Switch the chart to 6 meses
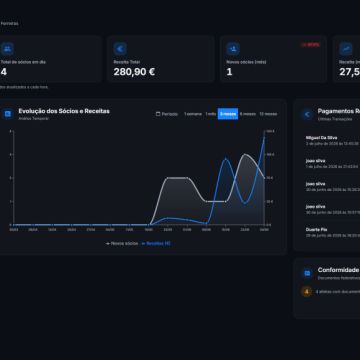The width and height of the screenshot is (360, 360). coord(248,114)
